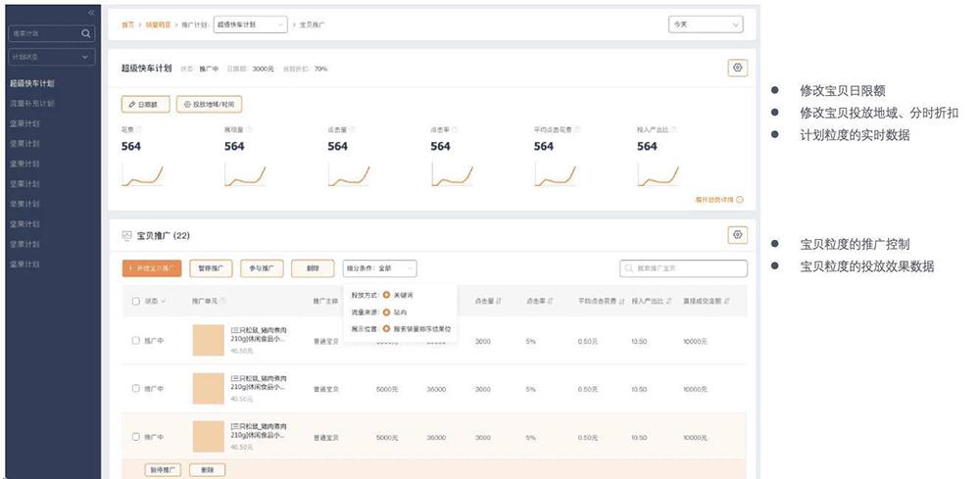Click the help icon next to 花费
This screenshot has height=479, width=980.
coord(139,129)
